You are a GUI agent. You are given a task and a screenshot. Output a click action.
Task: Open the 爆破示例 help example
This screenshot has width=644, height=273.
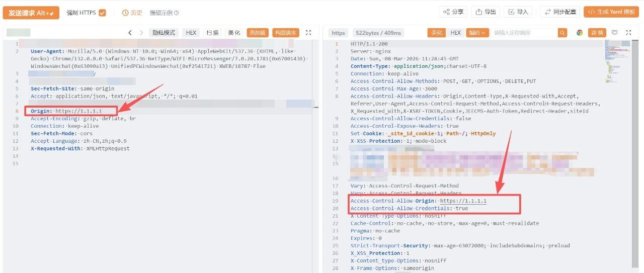[x=164, y=13]
